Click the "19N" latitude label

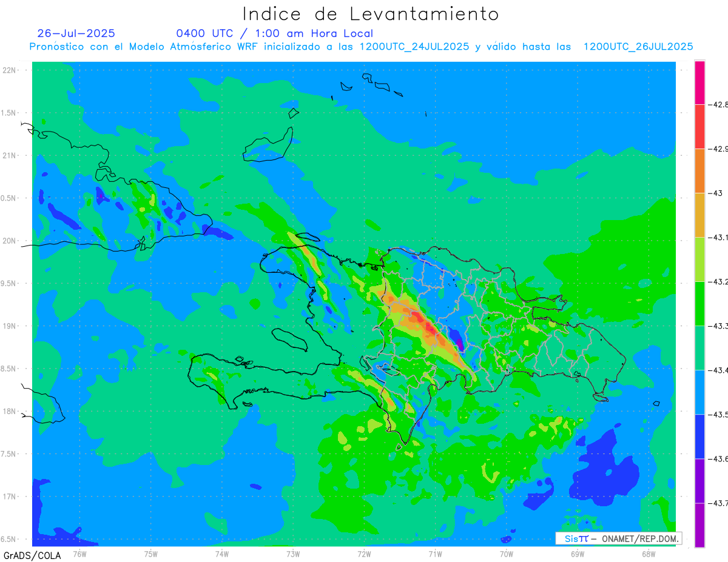[10, 326]
